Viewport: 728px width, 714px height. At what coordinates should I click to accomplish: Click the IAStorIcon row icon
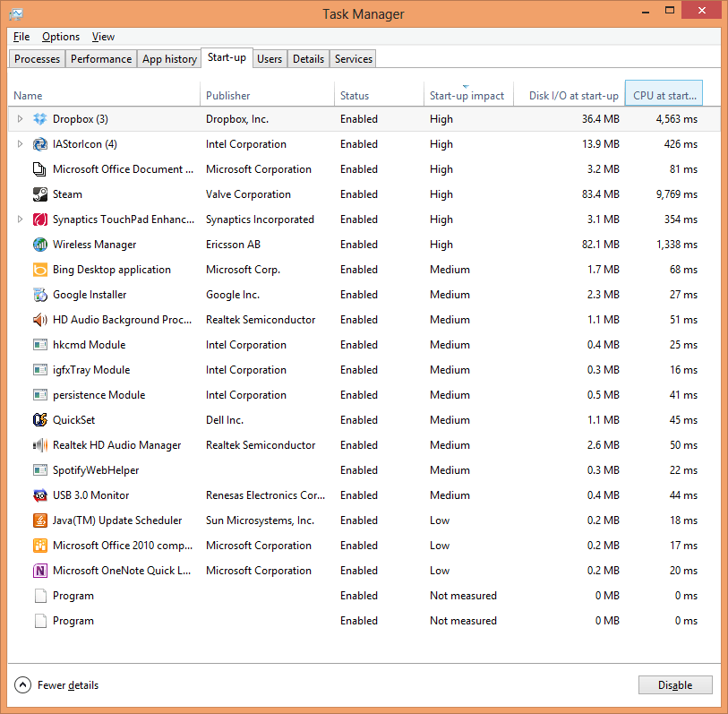pyautogui.click(x=40, y=144)
